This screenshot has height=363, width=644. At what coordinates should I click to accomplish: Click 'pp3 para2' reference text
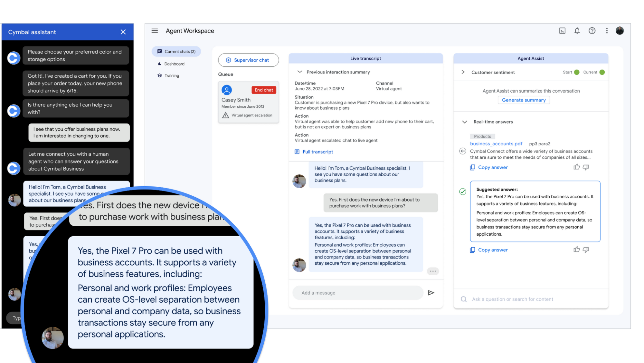(540, 144)
